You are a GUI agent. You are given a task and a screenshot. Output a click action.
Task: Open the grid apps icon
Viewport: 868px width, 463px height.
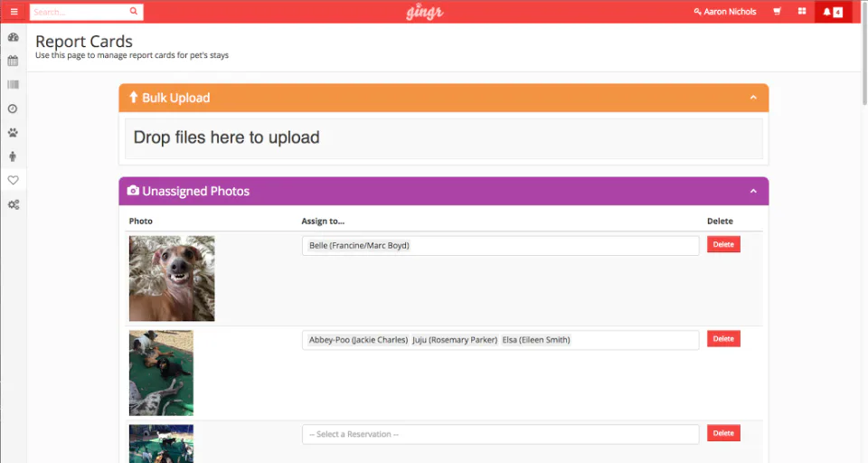pos(802,11)
